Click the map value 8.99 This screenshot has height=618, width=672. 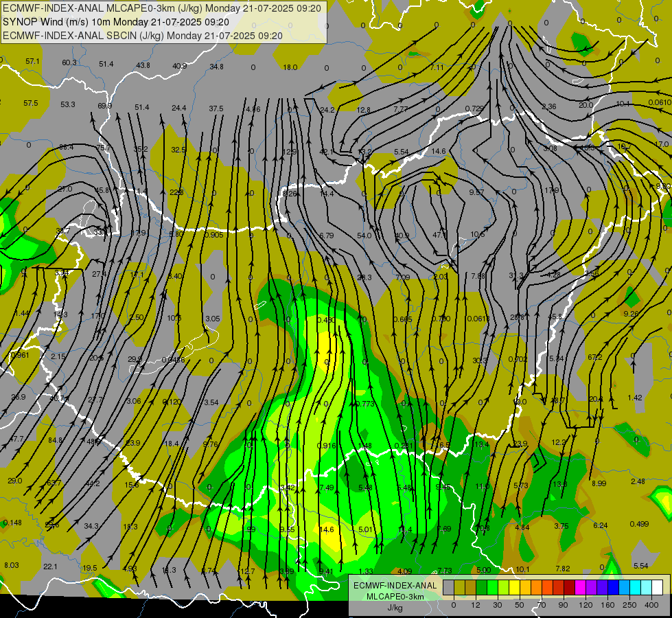pos(599,483)
